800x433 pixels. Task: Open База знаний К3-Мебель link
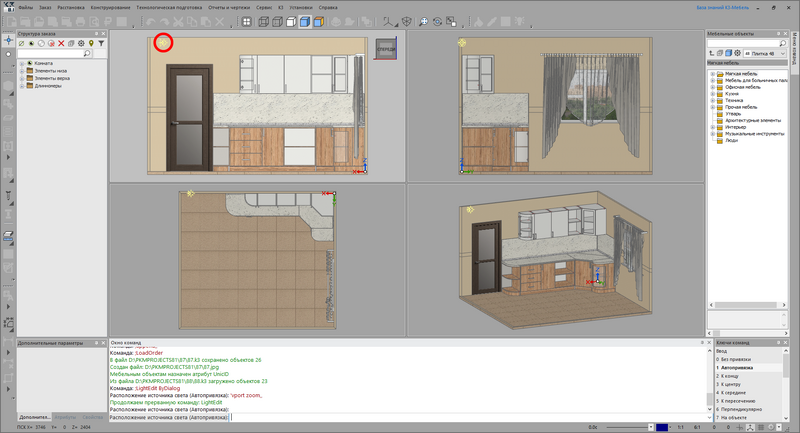[x=722, y=8]
